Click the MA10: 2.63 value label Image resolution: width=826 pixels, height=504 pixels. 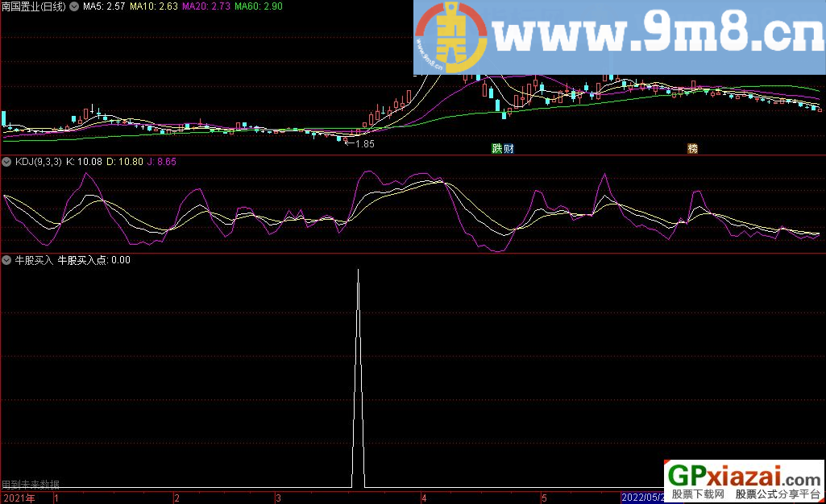154,6
